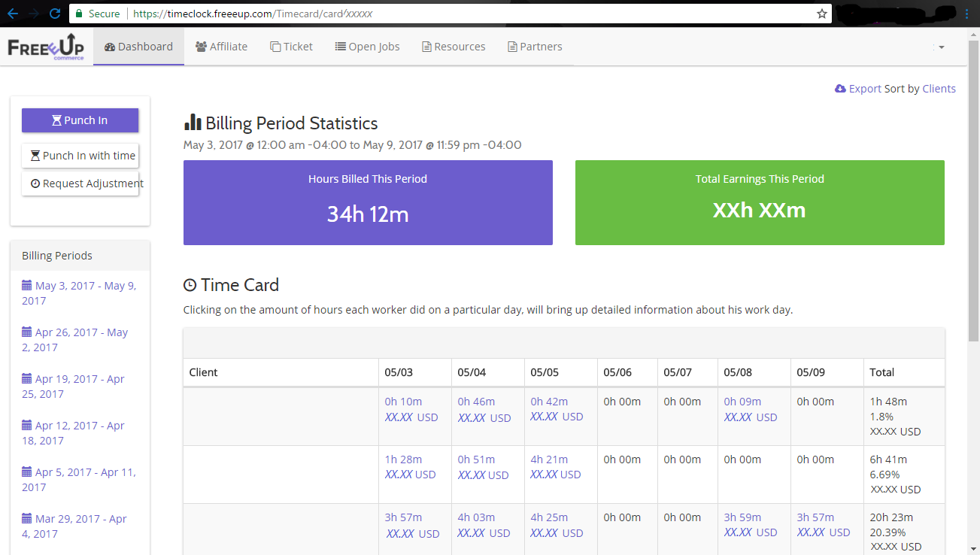Click the Hours Billed This Period panel
Screen dimensions: 980x555
(x=368, y=202)
